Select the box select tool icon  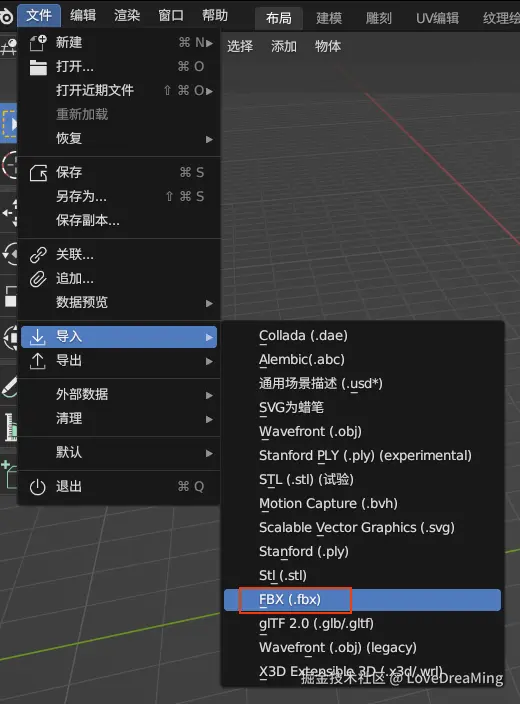point(9,124)
